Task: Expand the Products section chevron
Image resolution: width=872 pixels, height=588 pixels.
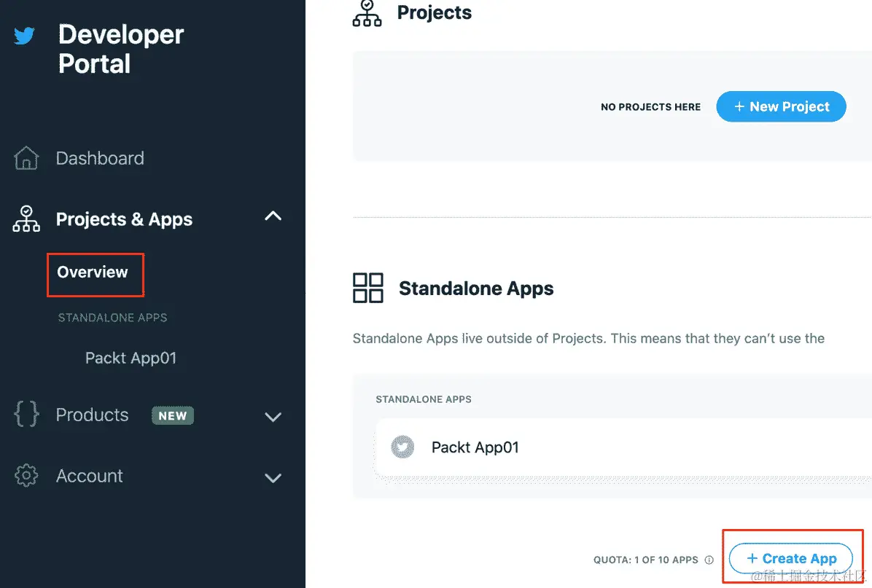Action: (273, 417)
